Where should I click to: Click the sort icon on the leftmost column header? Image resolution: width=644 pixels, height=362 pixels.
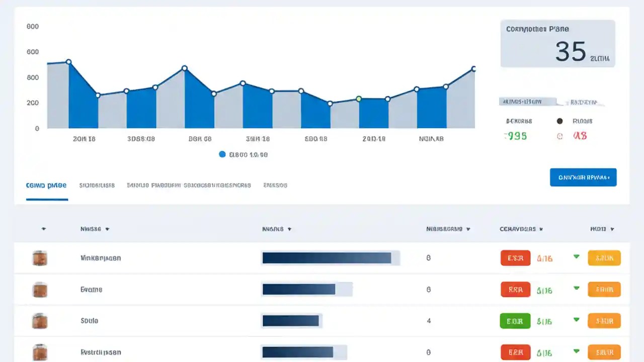click(44, 229)
